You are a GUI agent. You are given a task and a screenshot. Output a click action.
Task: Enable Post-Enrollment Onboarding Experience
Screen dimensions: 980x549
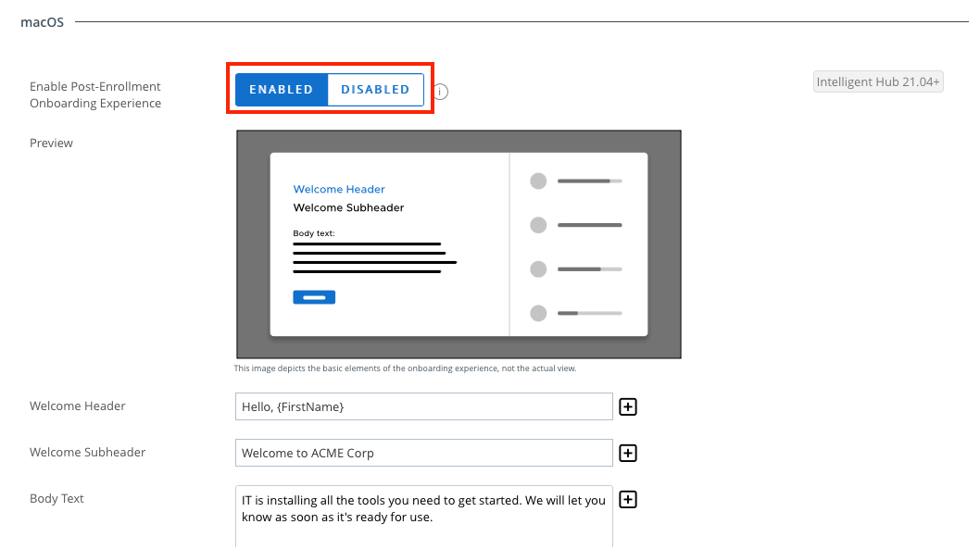pyautogui.click(x=281, y=89)
